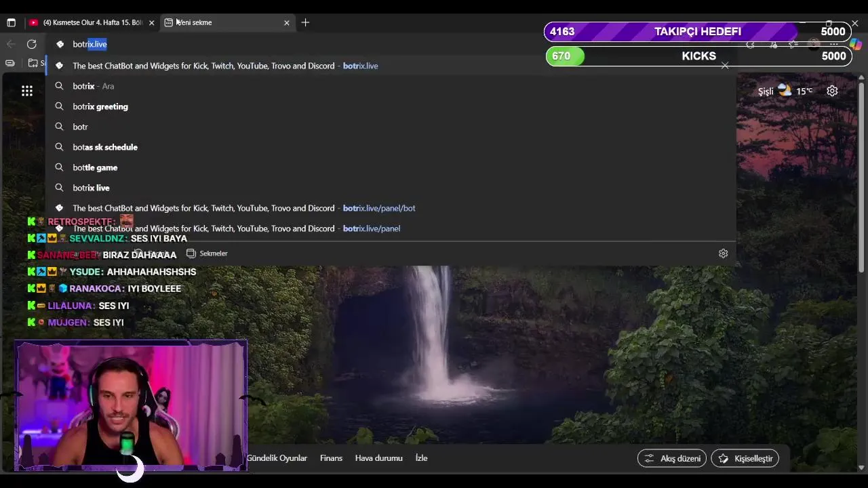Click the refresh page icon
Screen dimensions: 868x488
(31, 44)
